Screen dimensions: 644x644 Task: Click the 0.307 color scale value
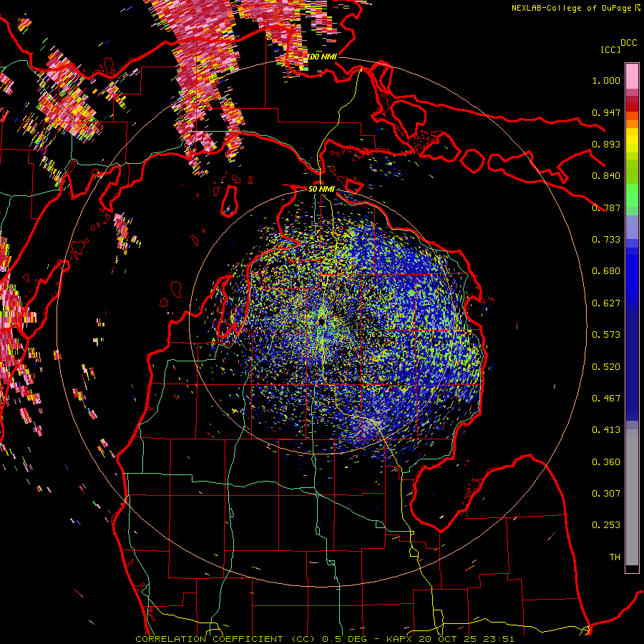point(606,494)
